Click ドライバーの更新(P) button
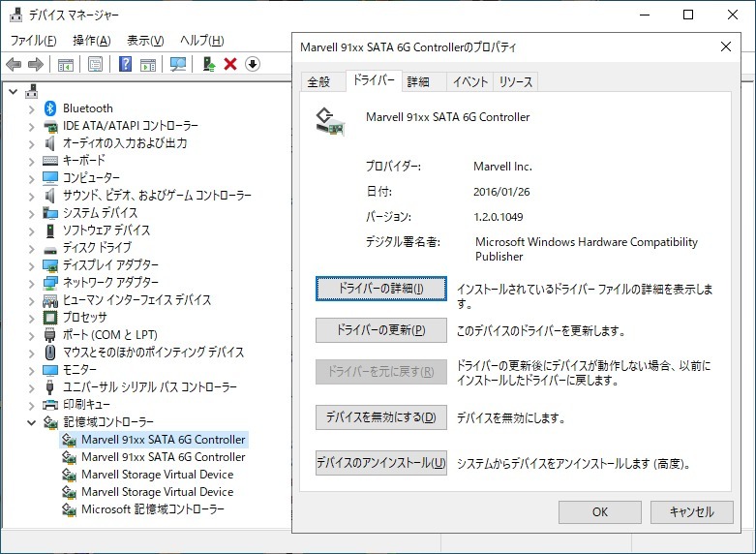Screen dimensions: 756x554 pyautogui.click(x=380, y=330)
